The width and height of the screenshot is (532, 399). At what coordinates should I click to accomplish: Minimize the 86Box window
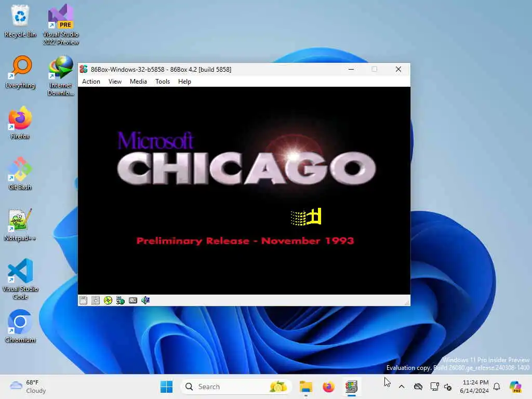pos(351,69)
